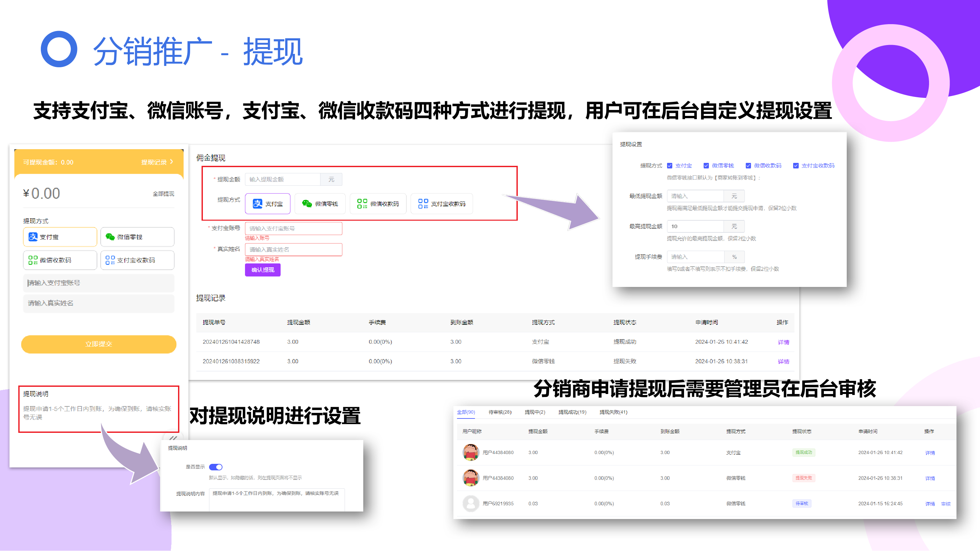This screenshot has height=551, width=980.
Task: Click the yellow 立即提交 button
Action: 99,344
